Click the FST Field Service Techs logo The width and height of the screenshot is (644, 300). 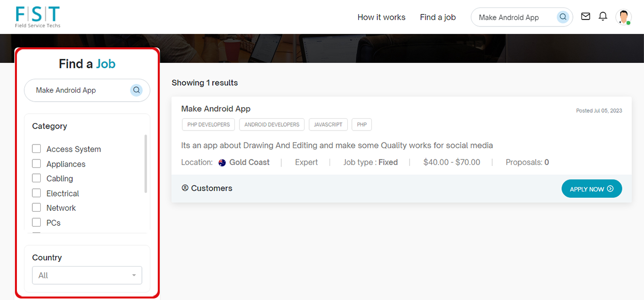pos(38,17)
